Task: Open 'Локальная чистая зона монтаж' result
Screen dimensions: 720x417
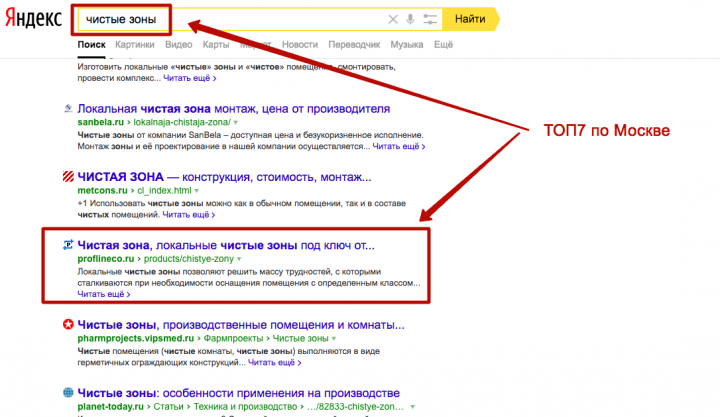Action: pos(234,109)
